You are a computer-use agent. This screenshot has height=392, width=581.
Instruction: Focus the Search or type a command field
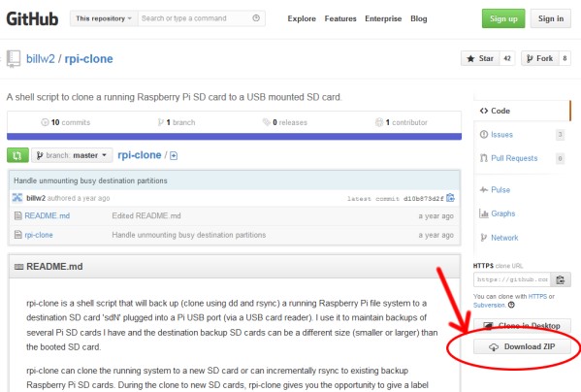click(x=201, y=18)
